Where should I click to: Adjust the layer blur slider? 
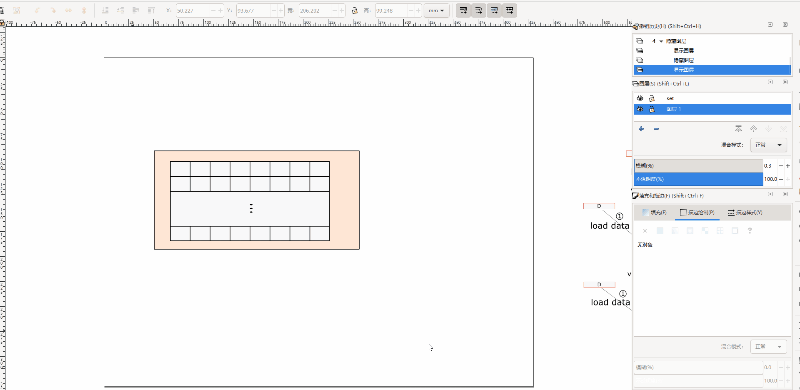click(x=698, y=165)
